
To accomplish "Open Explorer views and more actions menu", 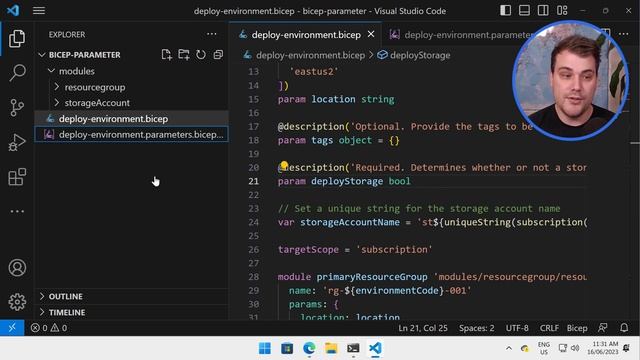I will 211,34.
